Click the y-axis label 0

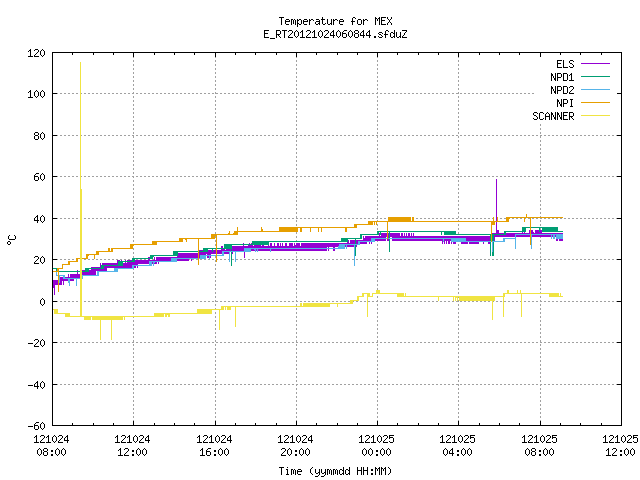pyautogui.click(x=42, y=302)
